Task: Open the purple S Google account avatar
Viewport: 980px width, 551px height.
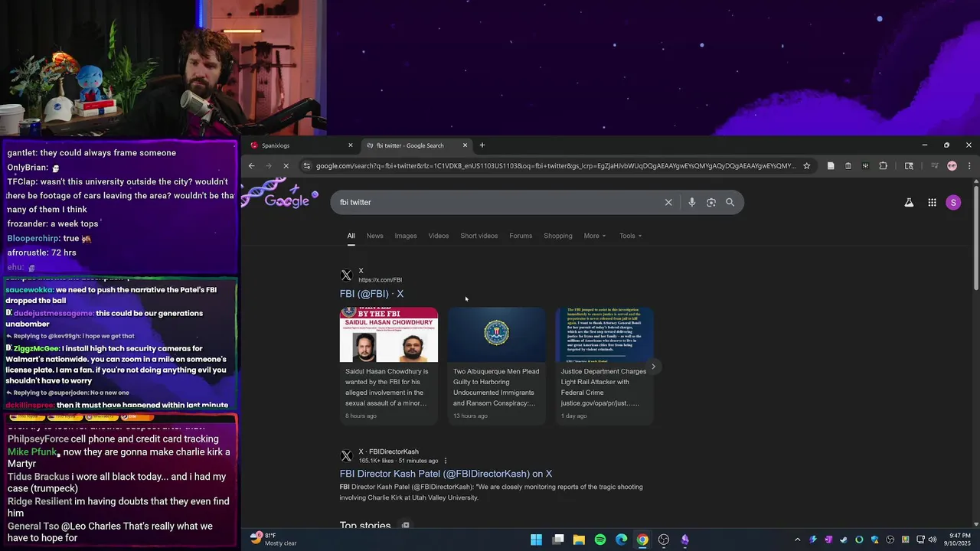Action: (953, 203)
